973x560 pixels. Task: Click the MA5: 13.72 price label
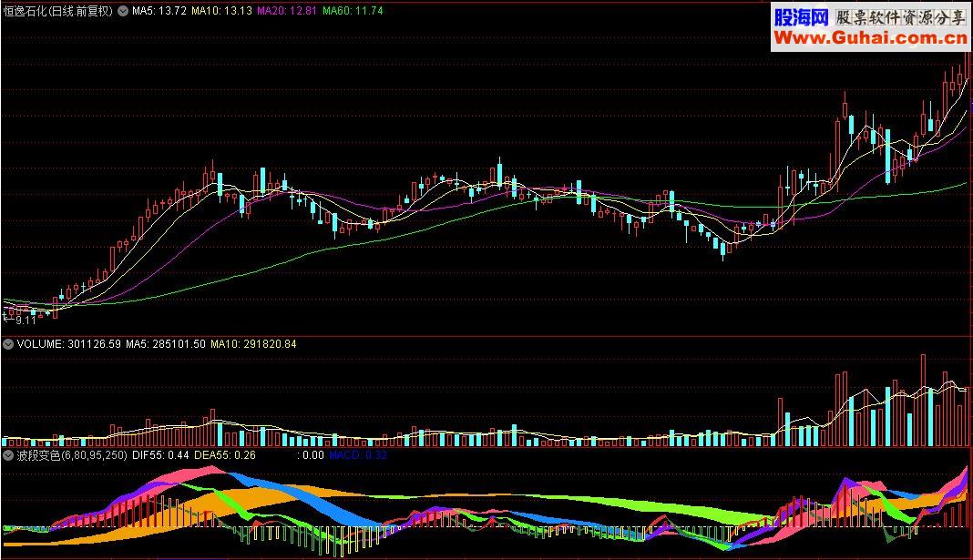[x=159, y=11]
